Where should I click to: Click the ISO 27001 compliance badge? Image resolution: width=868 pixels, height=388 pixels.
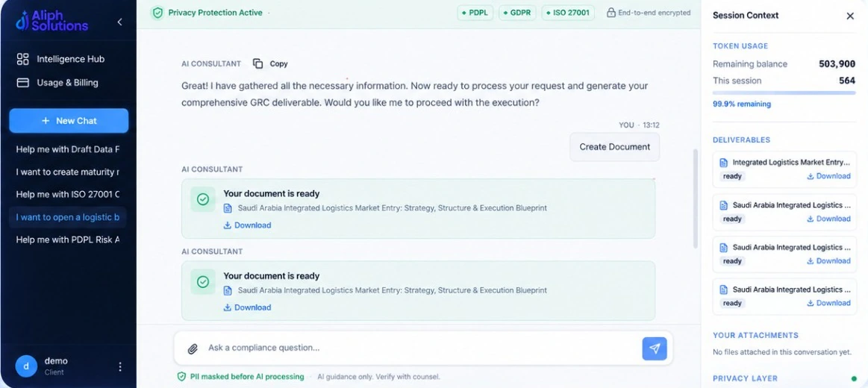coord(568,13)
